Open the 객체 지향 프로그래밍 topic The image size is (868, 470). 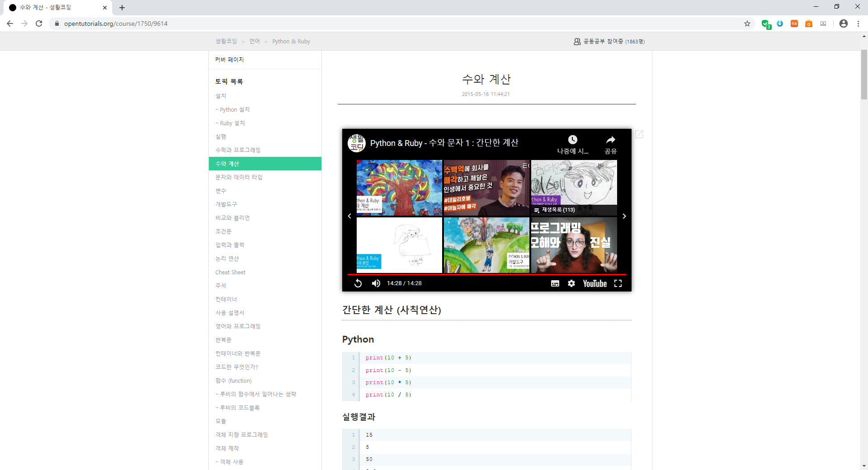pyautogui.click(x=241, y=435)
